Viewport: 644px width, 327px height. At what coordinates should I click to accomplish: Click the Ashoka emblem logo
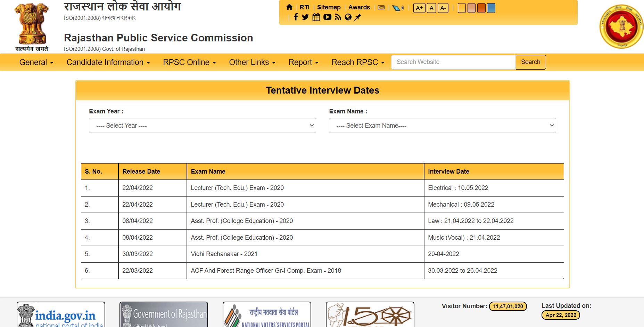(32, 27)
